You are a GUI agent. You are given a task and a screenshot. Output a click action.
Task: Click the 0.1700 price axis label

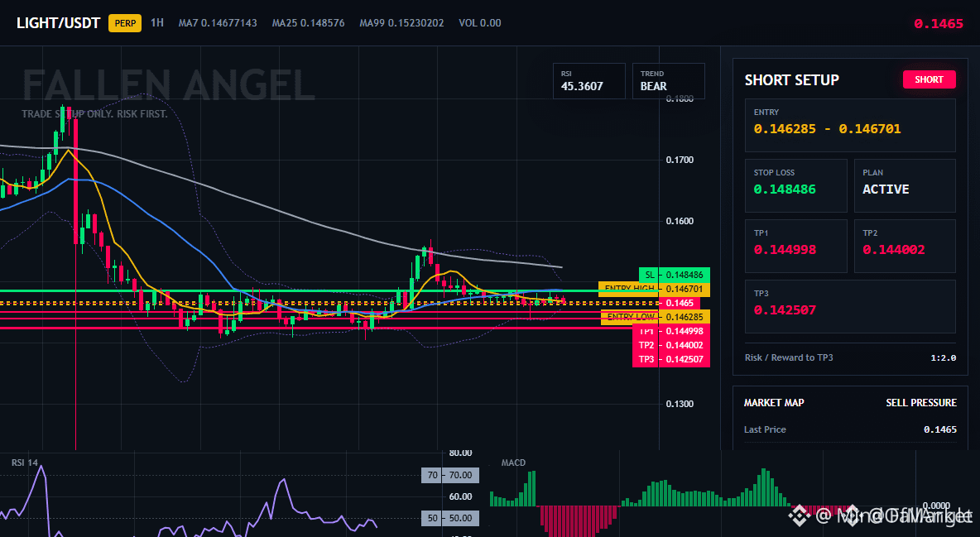(680, 160)
